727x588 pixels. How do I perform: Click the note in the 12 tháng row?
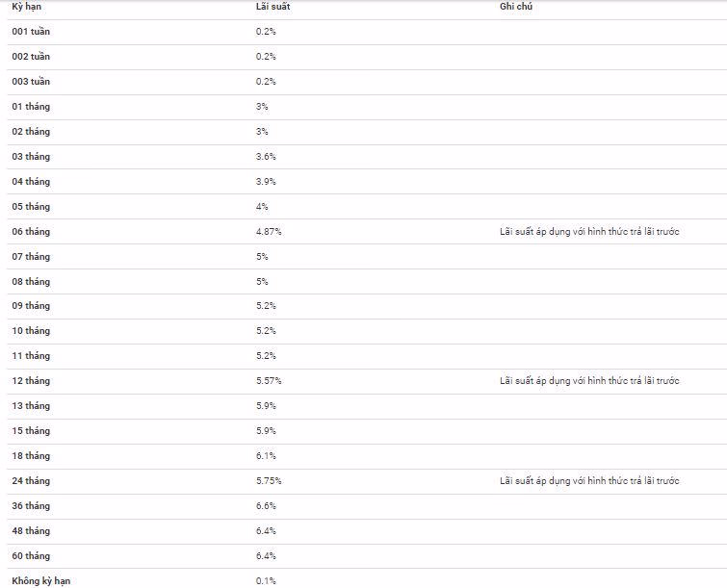589,381
